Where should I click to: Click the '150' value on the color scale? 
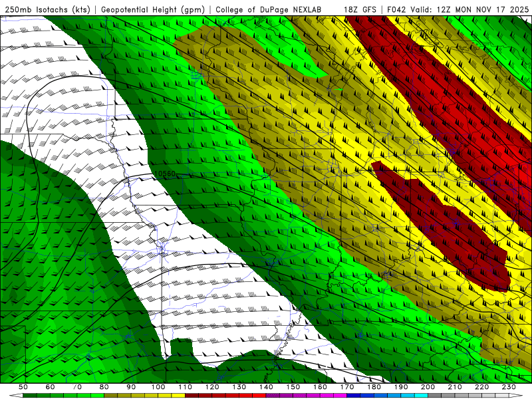pyautogui.click(x=293, y=387)
